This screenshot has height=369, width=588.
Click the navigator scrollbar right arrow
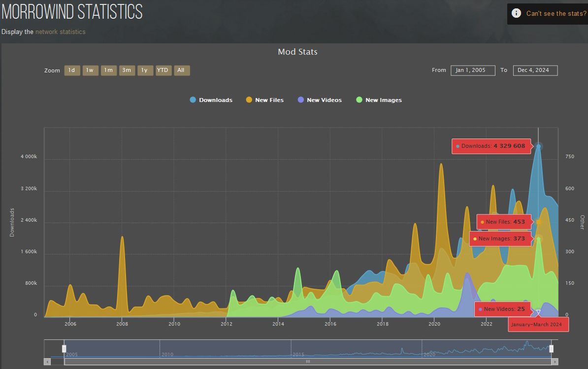tap(555, 362)
